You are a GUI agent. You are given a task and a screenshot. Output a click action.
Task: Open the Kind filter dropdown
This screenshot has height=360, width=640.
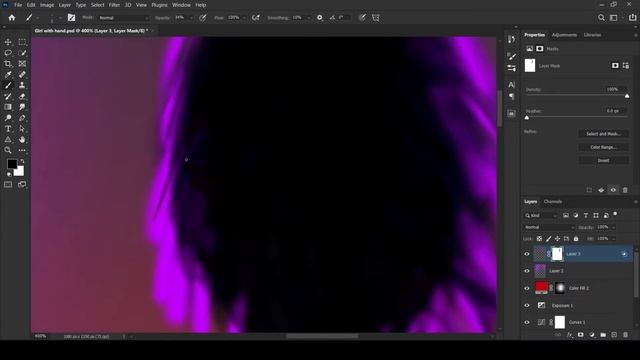(541, 216)
